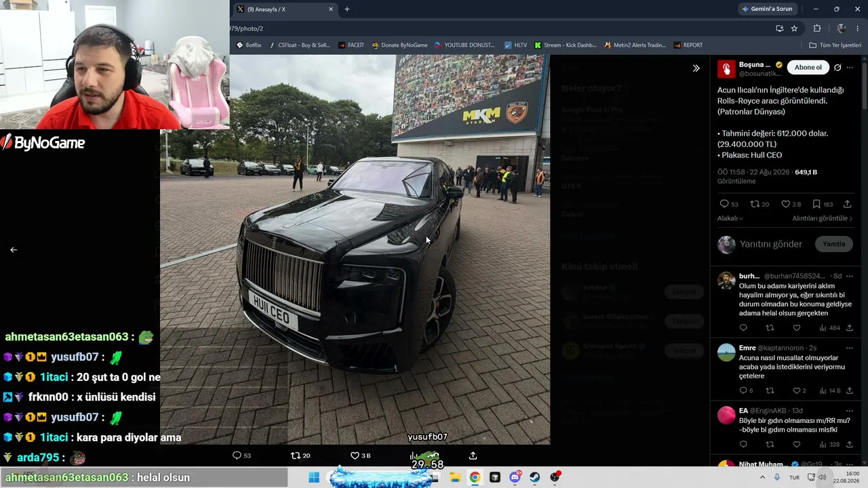Viewport: 868px width, 488px height.
Task: Click the Rolls-Royce photo
Action: [x=355, y=249]
